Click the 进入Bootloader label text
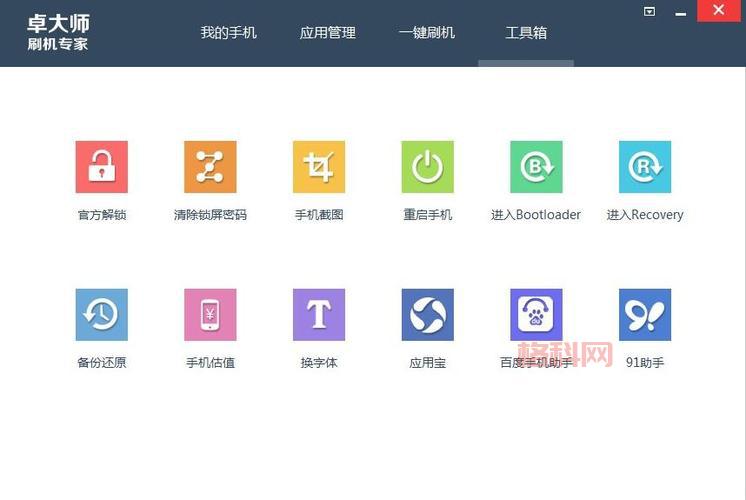This screenshot has width=746, height=500. click(536, 215)
